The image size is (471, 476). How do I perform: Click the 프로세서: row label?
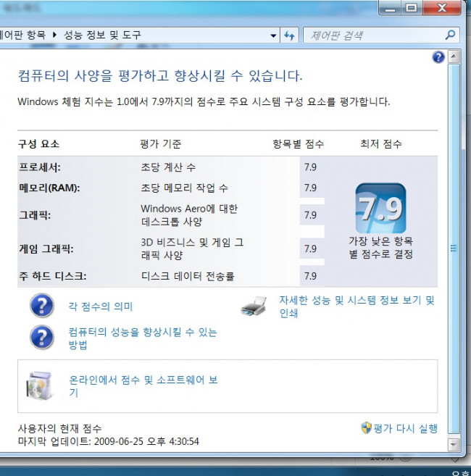click(x=40, y=167)
